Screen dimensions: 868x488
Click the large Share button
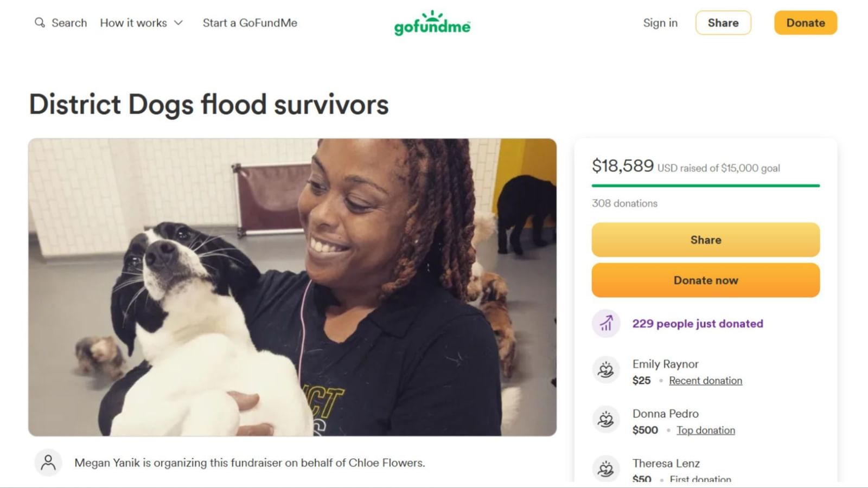click(705, 239)
